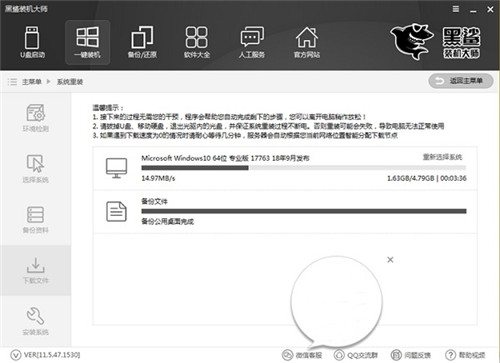Select the 安装系统 wrench step
The height and width of the screenshot is (363, 500).
(x=36, y=321)
